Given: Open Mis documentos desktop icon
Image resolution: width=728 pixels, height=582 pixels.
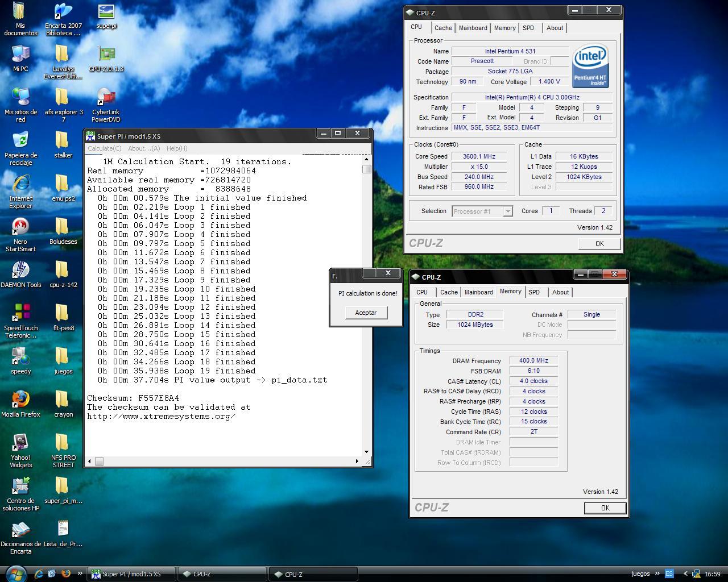Looking at the screenshot, I should 20,19.
